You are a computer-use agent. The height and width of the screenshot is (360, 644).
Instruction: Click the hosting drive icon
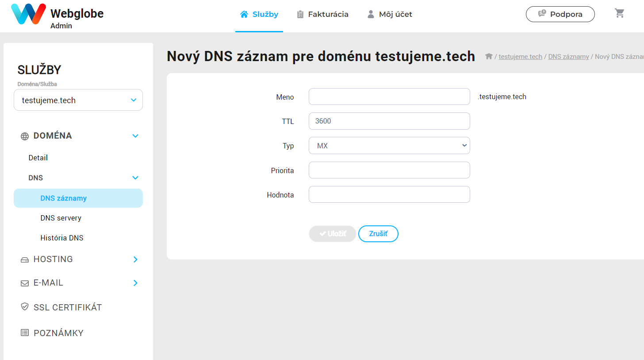coord(25,260)
